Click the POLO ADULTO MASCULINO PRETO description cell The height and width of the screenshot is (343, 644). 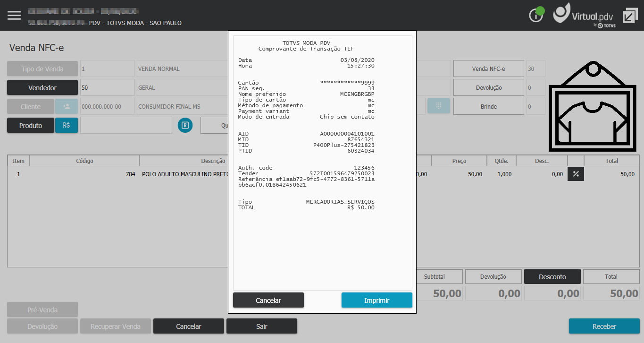(x=185, y=174)
